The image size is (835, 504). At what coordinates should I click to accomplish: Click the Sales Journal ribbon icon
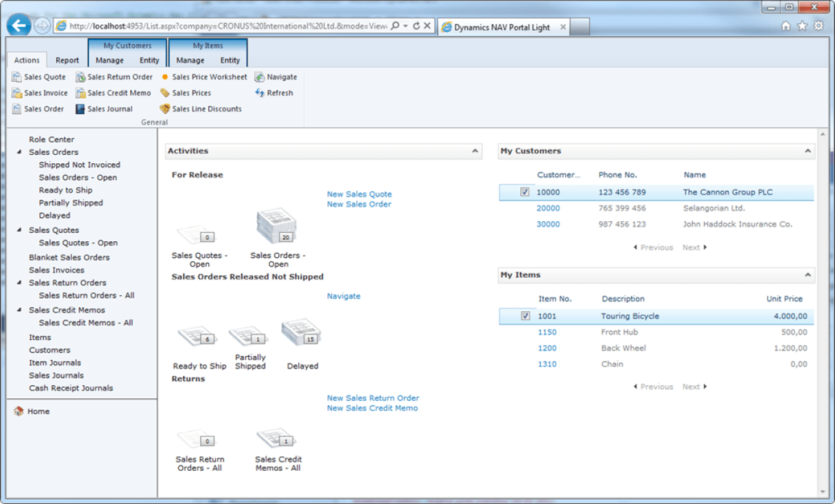(80, 109)
